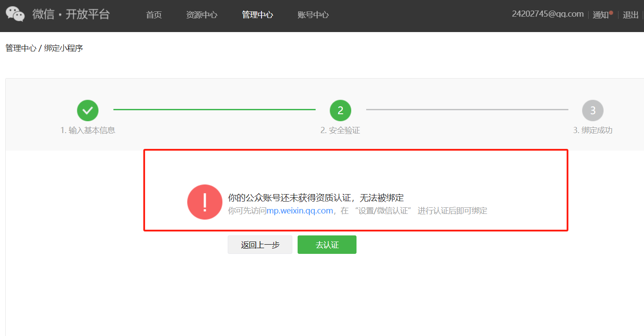644x336 pixels.
Task: Click 退出 to log out
Action: [631, 14]
